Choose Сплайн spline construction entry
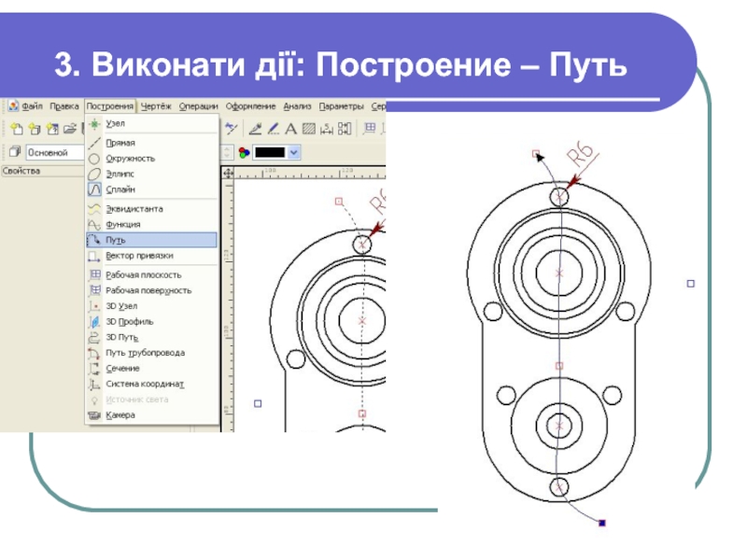Screen dimensions: 747x560 click(x=152, y=189)
